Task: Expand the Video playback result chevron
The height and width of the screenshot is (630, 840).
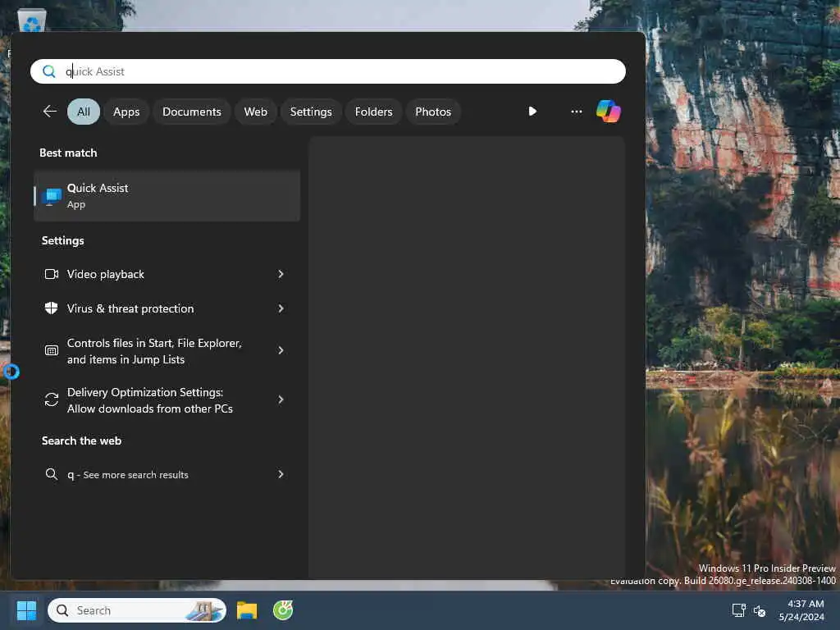Action: click(x=281, y=274)
